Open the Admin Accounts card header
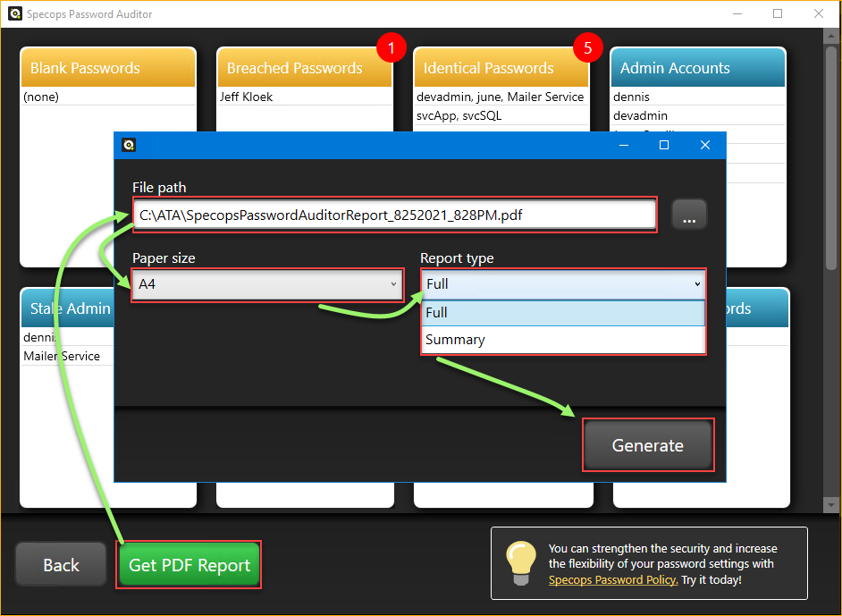The height and width of the screenshot is (616, 842). click(697, 68)
